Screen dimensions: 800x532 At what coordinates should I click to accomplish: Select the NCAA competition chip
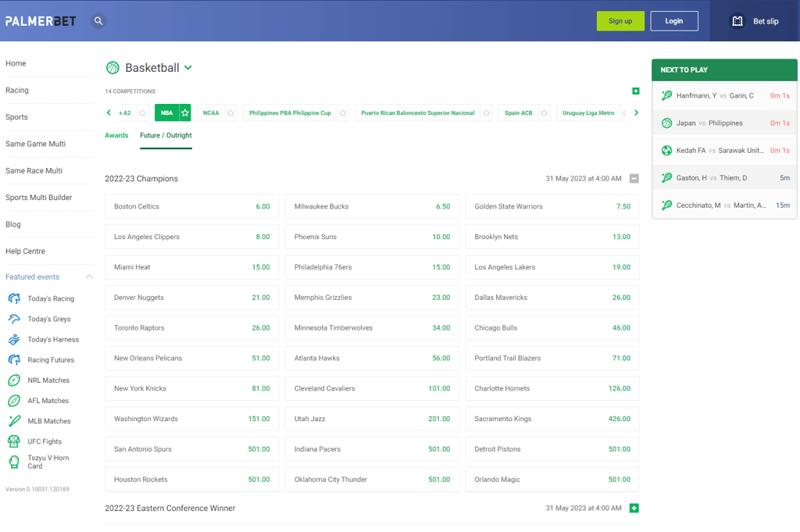[211, 112]
